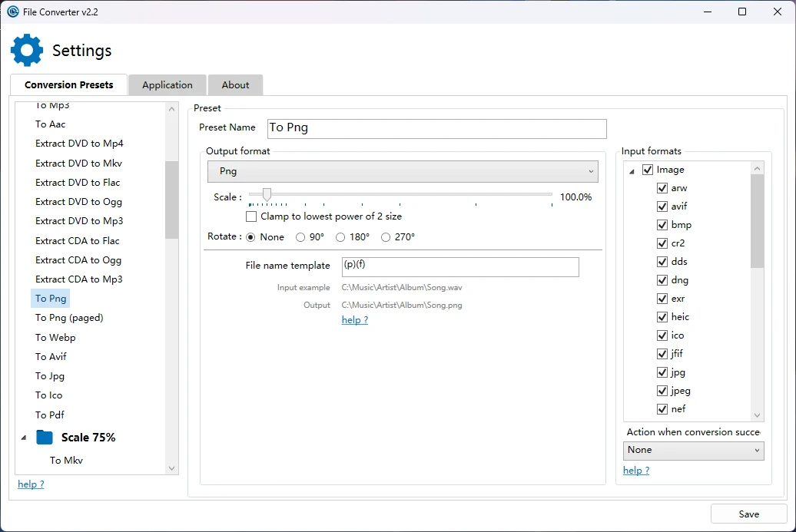Uncheck the jpg input format

click(662, 373)
